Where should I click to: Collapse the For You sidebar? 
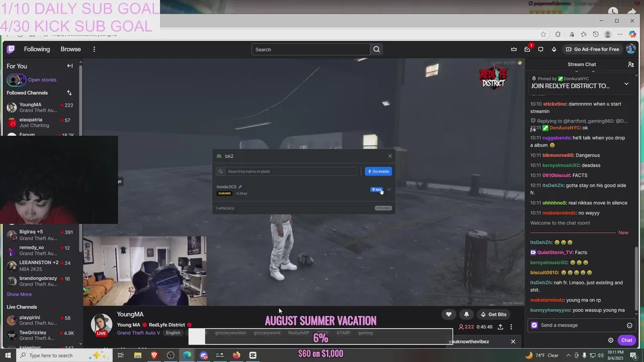(70, 66)
